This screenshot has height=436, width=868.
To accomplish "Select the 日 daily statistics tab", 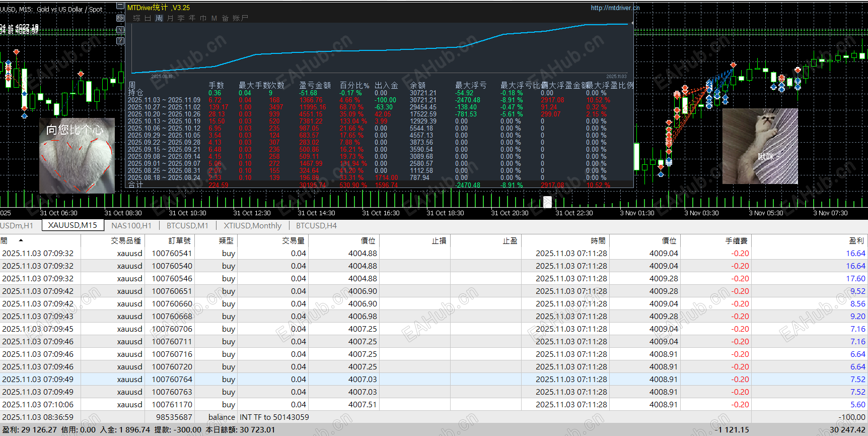I will (148, 18).
